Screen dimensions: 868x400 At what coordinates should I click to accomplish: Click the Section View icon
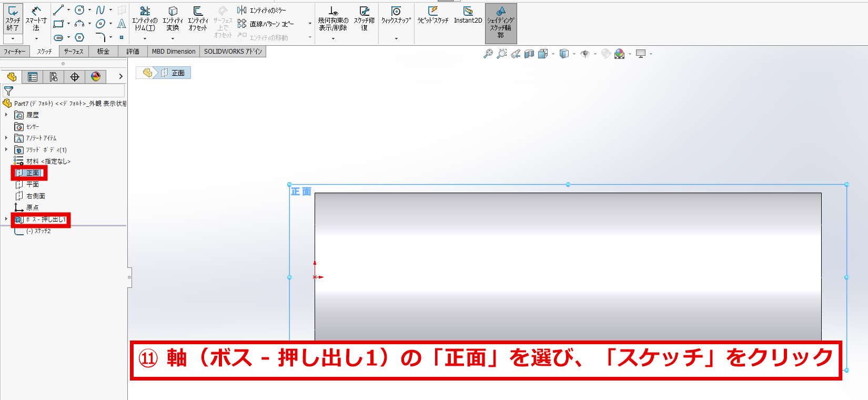[529, 54]
